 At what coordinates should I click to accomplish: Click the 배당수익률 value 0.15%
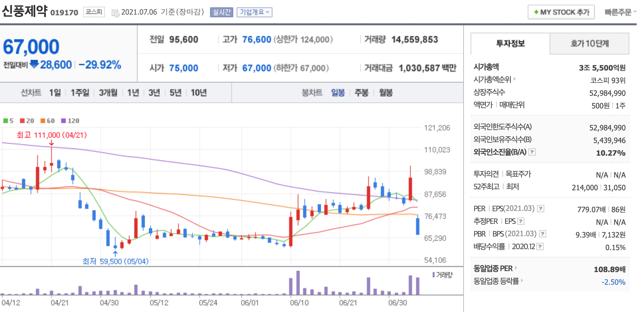pos(615,247)
